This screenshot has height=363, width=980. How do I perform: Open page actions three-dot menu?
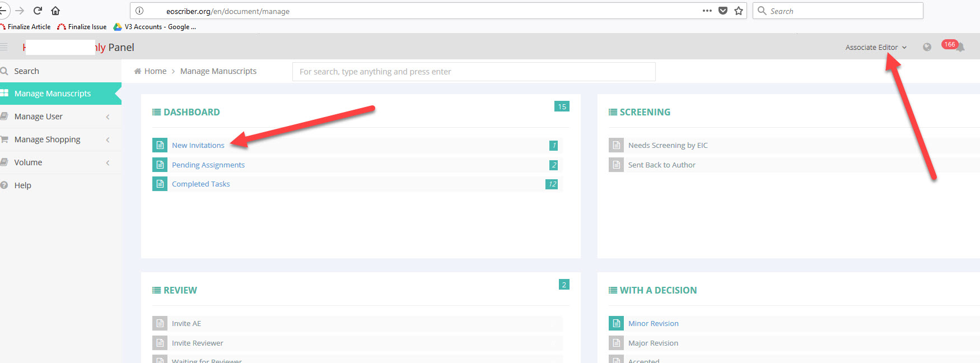point(707,11)
